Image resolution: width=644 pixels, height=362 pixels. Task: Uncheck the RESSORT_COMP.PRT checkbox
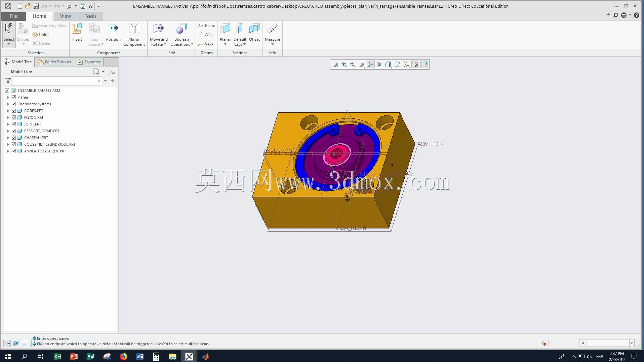click(x=14, y=131)
